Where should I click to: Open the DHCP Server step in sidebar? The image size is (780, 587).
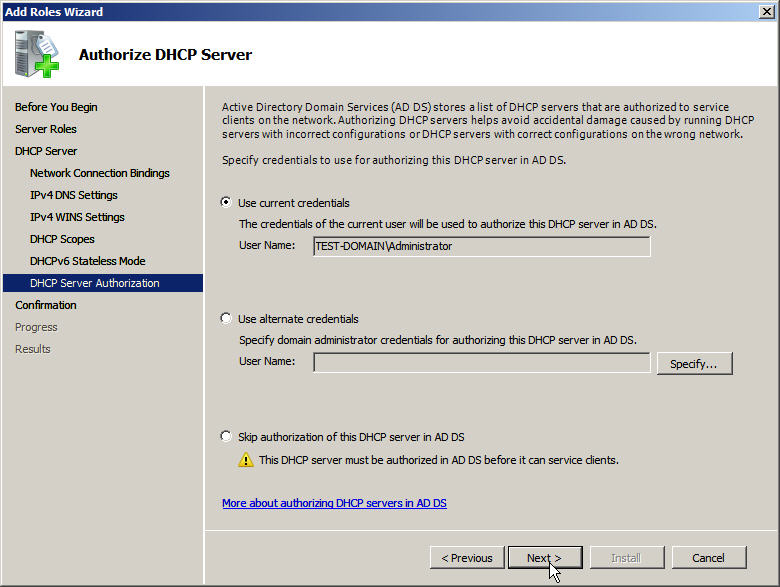pos(46,151)
